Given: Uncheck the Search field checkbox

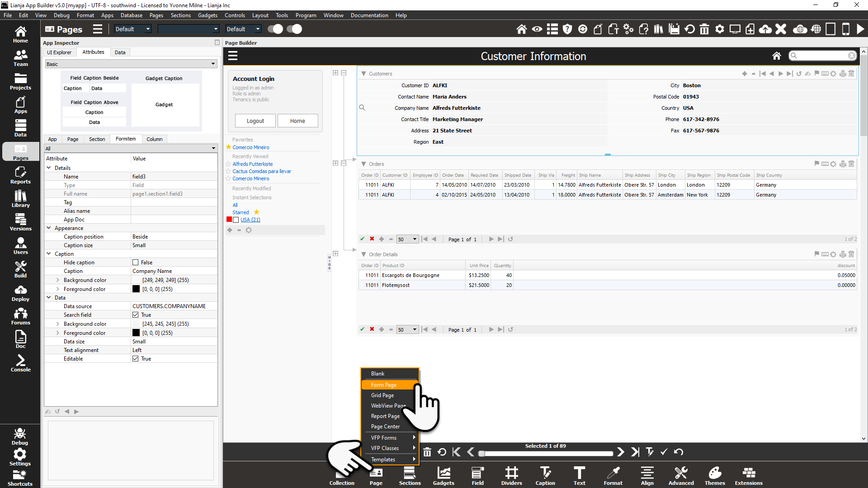Looking at the screenshot, I should (x=135, y=315).
